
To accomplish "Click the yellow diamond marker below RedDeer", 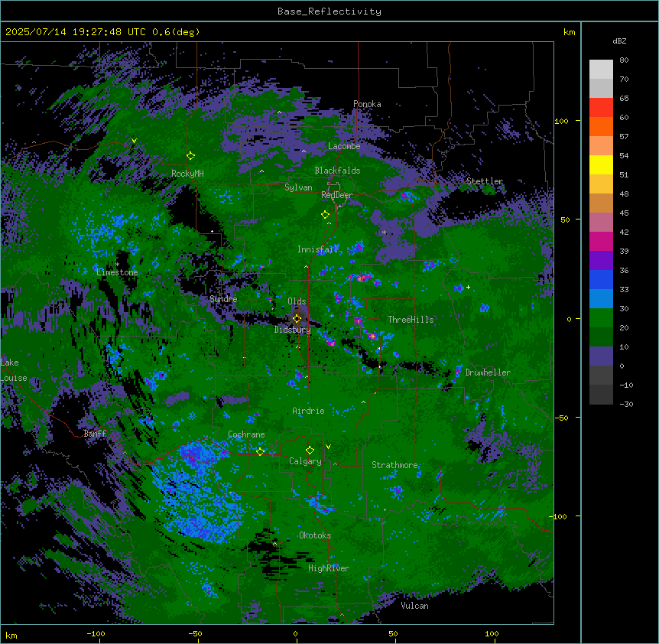I will click(325, 215).
